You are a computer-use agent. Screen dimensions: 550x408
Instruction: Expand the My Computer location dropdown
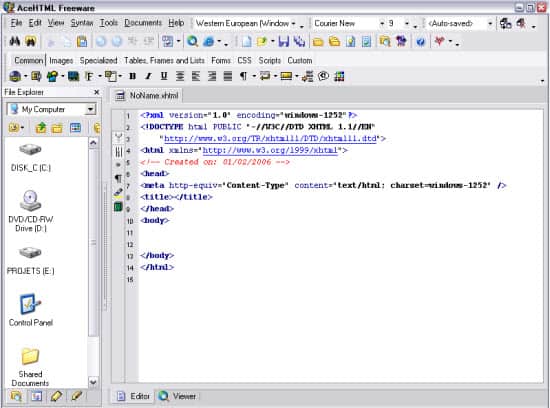pos(90,109)
